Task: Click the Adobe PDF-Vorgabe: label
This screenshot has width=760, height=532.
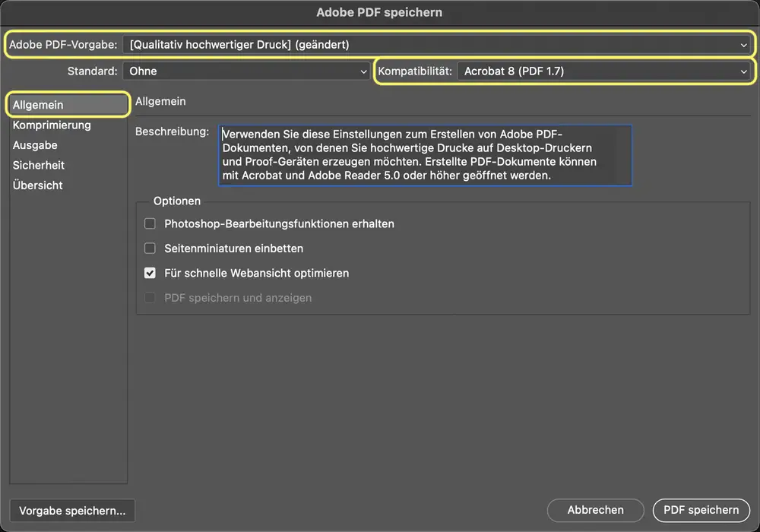Action: pos(64,45)
